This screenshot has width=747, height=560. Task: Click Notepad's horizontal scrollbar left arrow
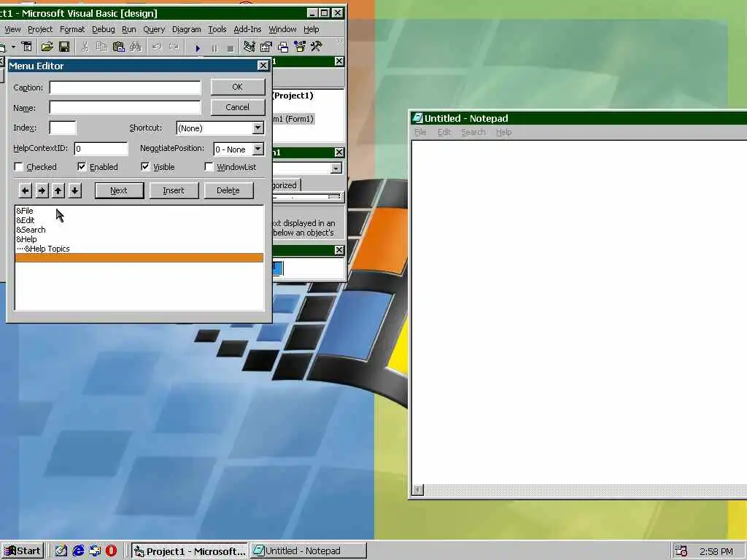tap(418, 490)
